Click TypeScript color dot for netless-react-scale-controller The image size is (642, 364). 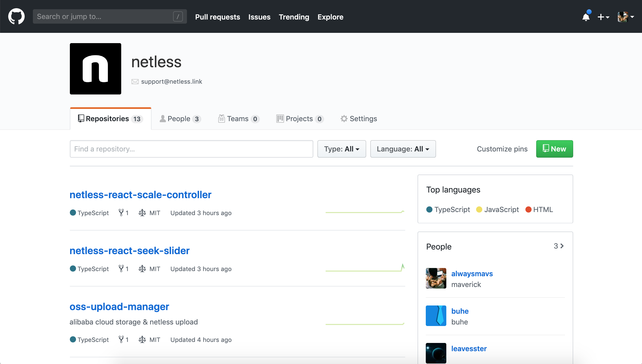[73, 213]
